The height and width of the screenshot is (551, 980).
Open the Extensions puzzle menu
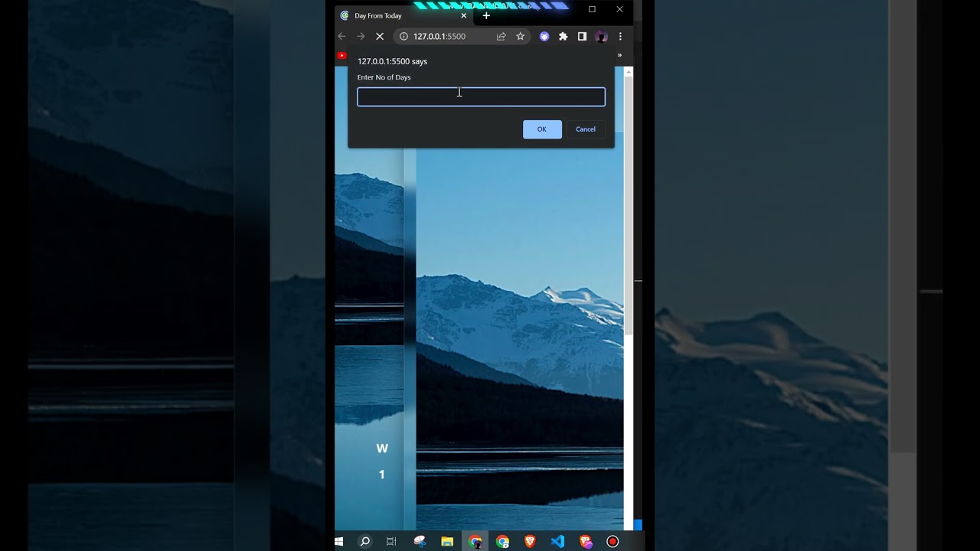[563, 36]
